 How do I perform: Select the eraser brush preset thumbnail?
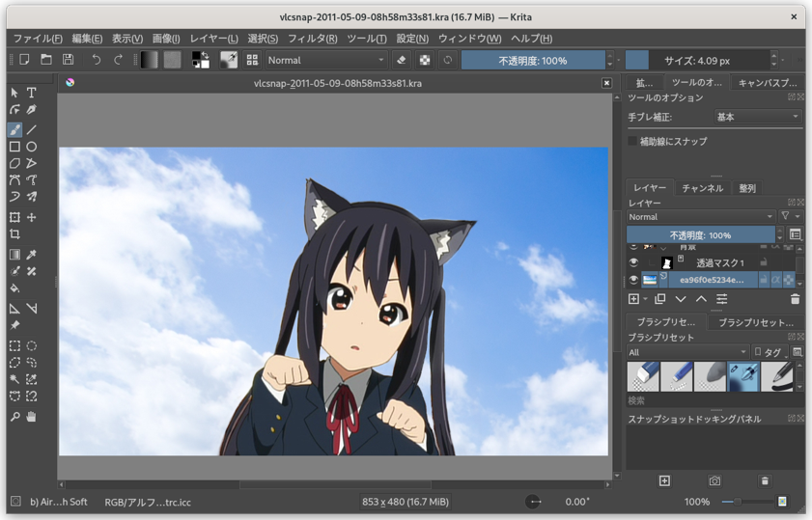643,376
